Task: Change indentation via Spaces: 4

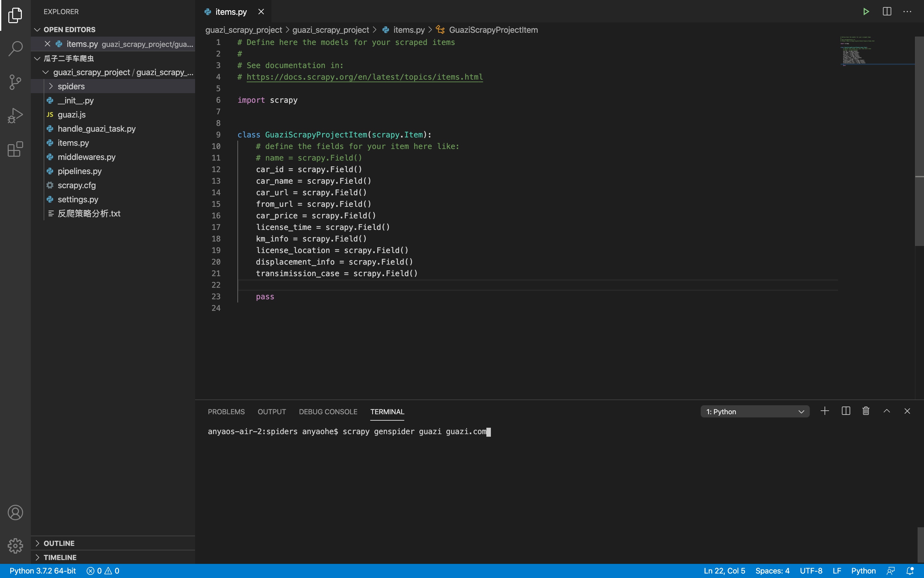Action: coord(772,571)
